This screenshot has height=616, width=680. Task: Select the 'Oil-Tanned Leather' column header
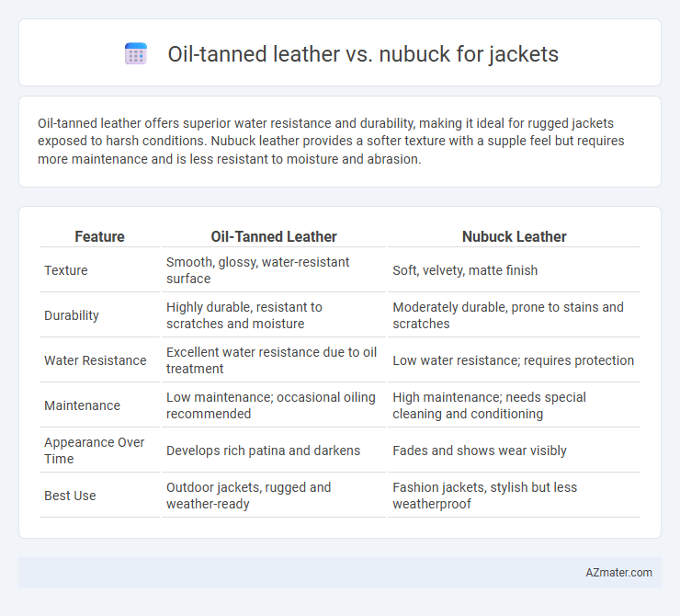click(274, 236)
